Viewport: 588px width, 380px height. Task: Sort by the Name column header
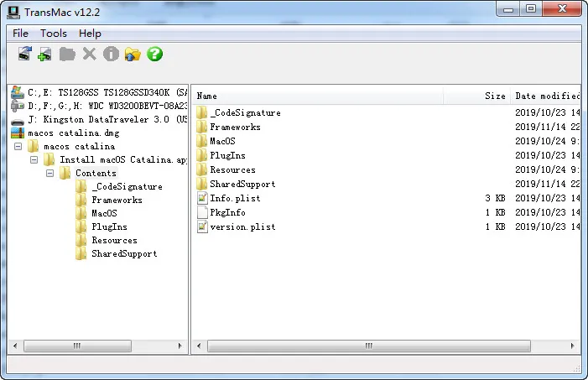pos(318,96)
